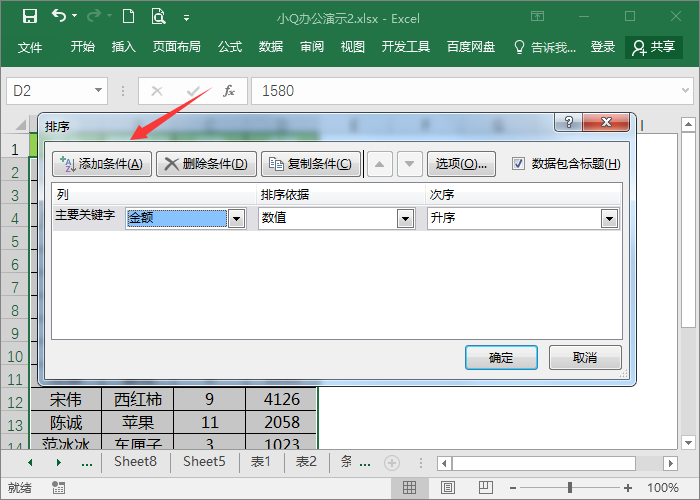Viewport: 700px width, 500px height.
Task: Click the Ribbon Display Options icon
Action: (538, 17)
